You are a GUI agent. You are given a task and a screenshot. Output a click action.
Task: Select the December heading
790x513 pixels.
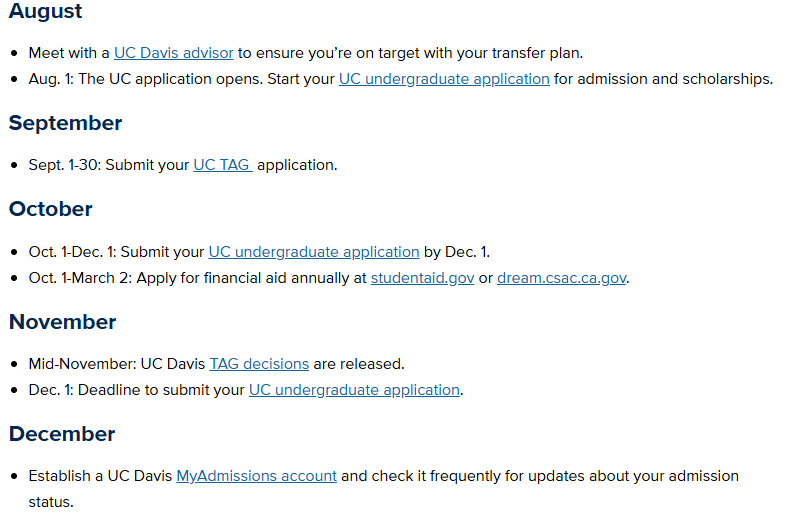pos(62,434)
